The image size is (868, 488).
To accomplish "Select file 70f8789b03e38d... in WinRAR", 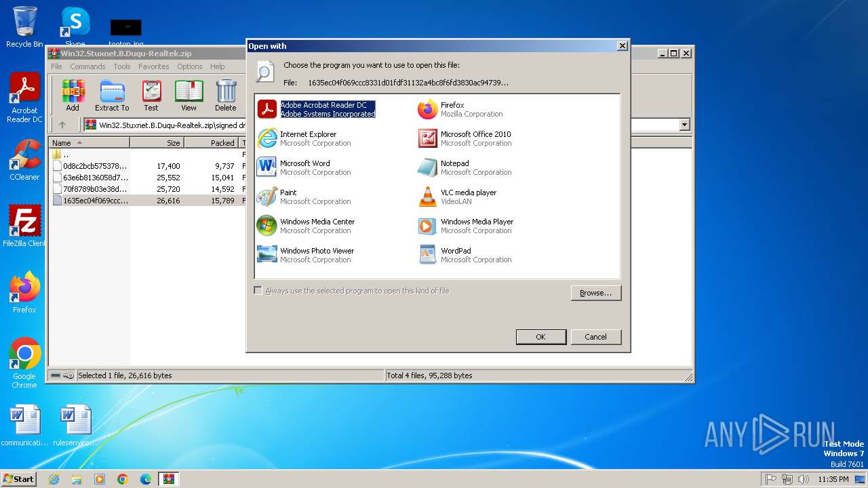I will point(95,189).
